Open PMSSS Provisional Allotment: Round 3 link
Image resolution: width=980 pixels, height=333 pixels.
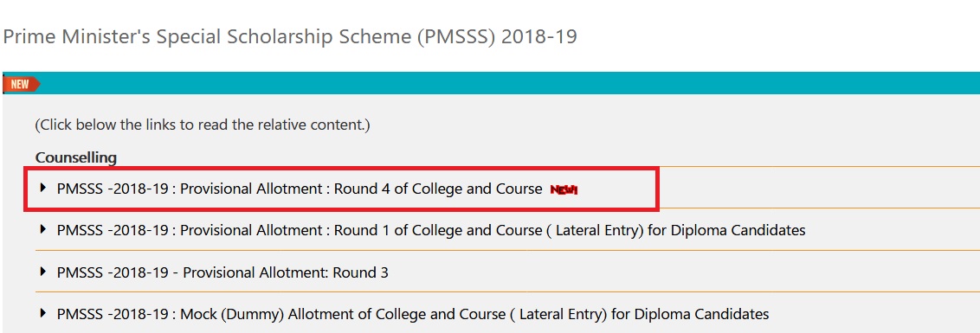tap(222, 272)
